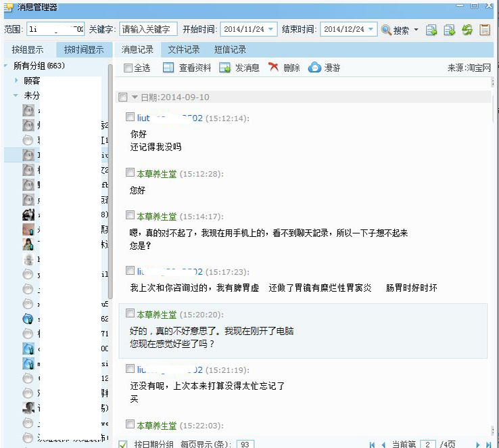Screen dimensions: 499x448
Task: Open the 开始时间 date dropdown
Action: [271, 29]
